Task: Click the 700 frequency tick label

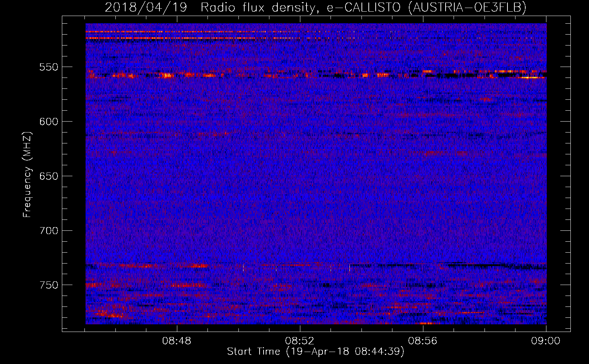Action: coord(48,231)
